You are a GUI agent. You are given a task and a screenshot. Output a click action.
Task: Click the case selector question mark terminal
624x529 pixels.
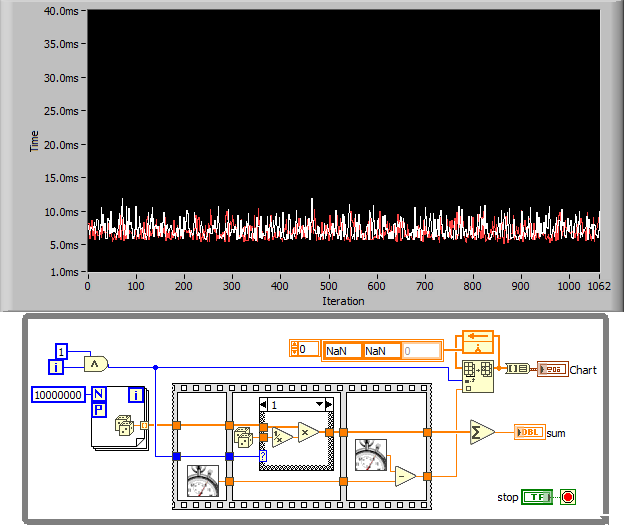point(263,455)
